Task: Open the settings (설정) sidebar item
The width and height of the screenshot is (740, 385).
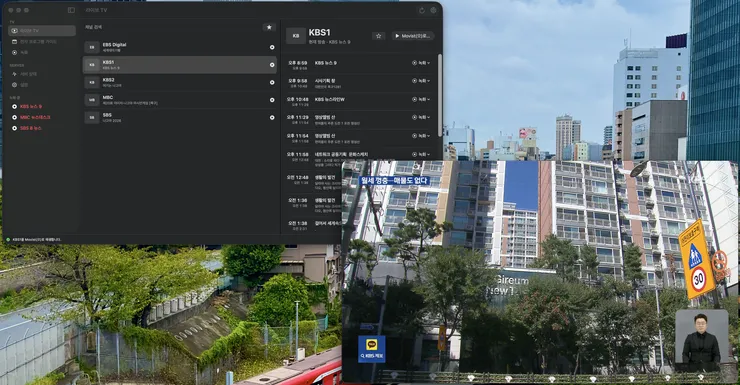Action: (x=42, y=85)
